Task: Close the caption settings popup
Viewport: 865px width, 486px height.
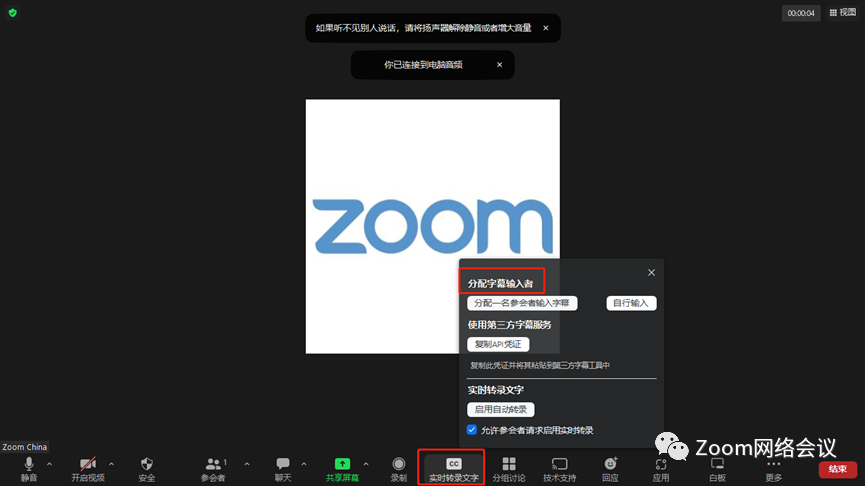Action: 652,273
